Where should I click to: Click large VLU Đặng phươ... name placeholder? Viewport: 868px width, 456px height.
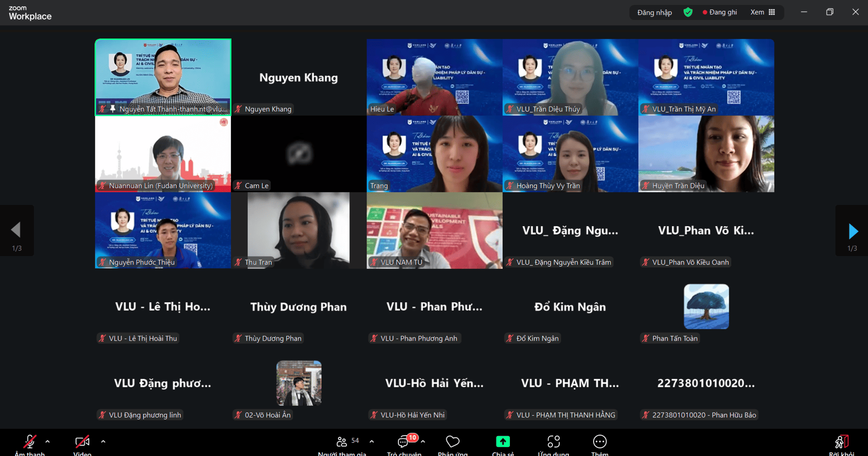click(163, 383)
